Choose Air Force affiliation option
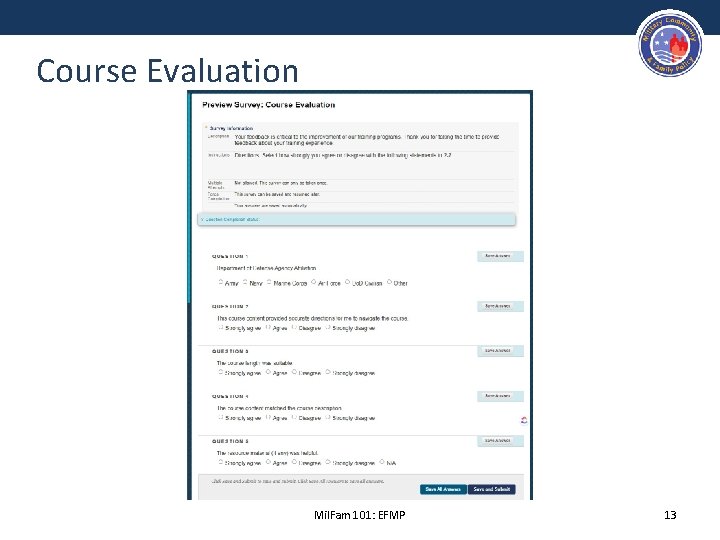This screenshot has height=540, width=720. click(x=314, y=282)
